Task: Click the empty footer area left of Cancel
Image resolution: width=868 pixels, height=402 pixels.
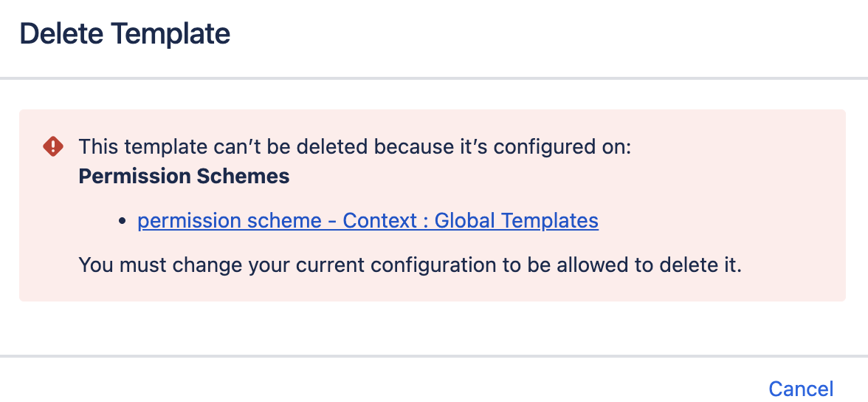Action: 369,384
